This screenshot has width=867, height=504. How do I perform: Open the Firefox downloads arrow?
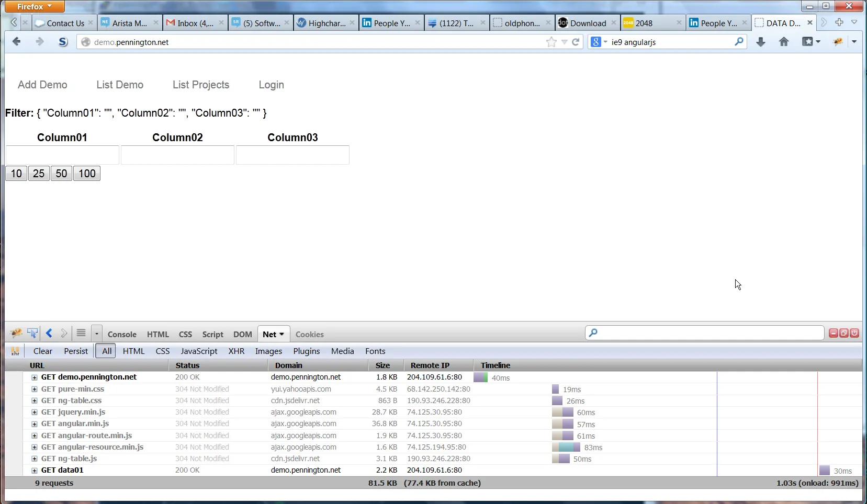tap(761, 42)
